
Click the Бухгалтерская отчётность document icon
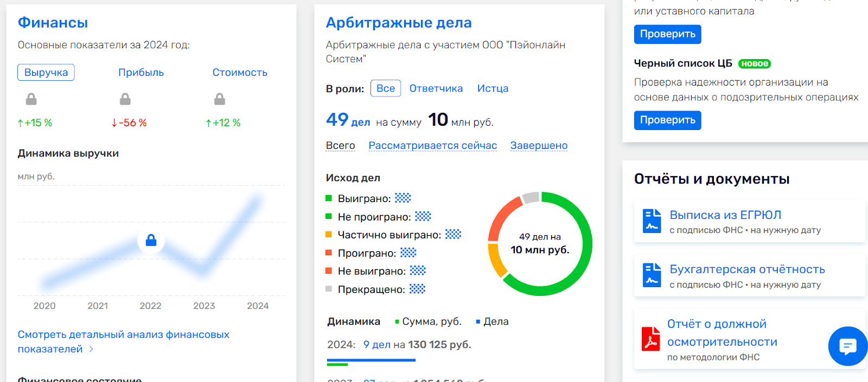tap(652, 275)
